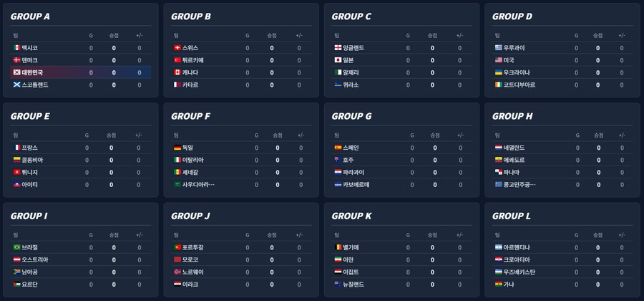Select the highlighted 대한민국 row
Screen dimensions: 644x301
[80, 72]
